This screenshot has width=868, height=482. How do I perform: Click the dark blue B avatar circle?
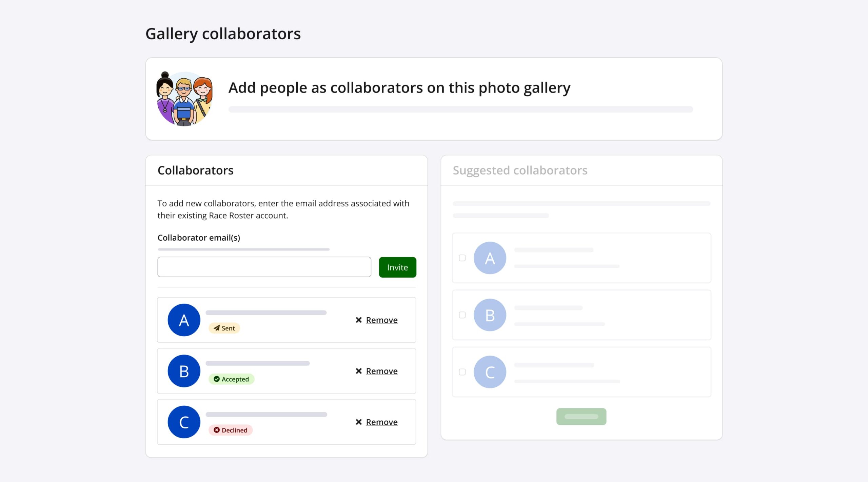click(184, 371)
